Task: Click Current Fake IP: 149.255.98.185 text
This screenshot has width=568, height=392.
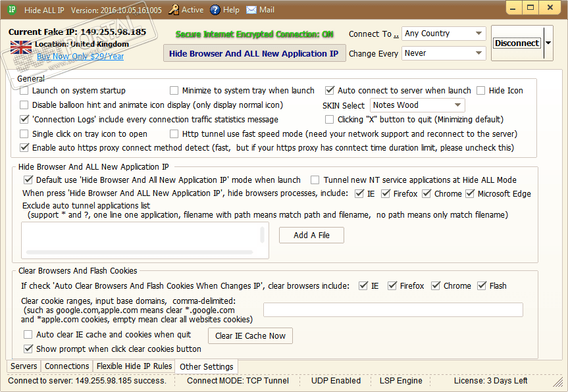Action: tap(77, 32)
